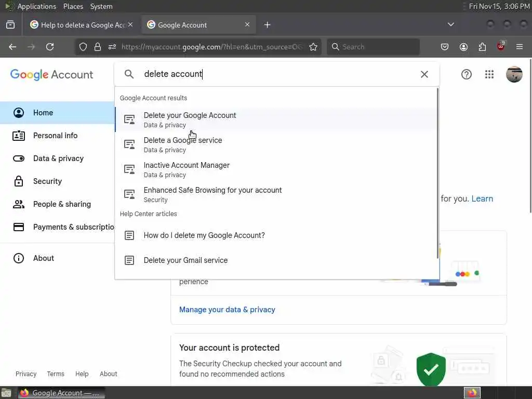Click the reload page icon

coord(50,47)
